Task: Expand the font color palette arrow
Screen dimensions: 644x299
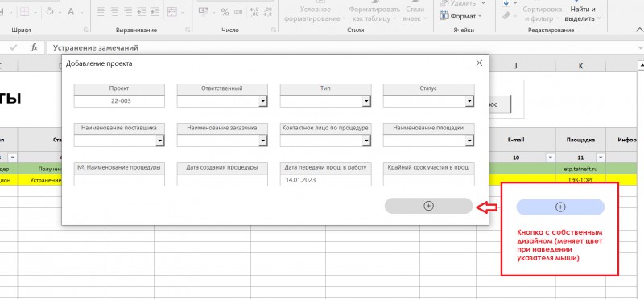Action: click(82, 12)
